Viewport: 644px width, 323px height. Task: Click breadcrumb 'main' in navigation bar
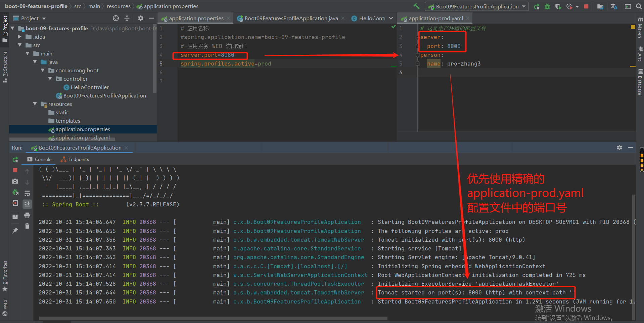[94, 6]
